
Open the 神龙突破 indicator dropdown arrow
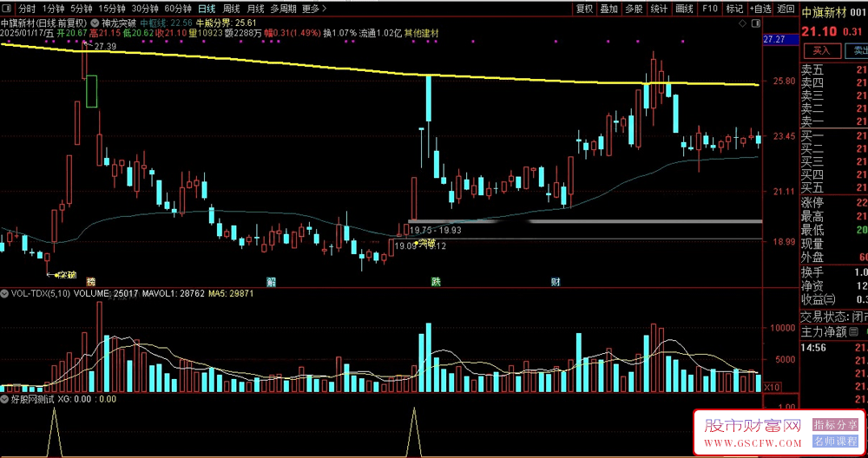[x=93, y=23]
